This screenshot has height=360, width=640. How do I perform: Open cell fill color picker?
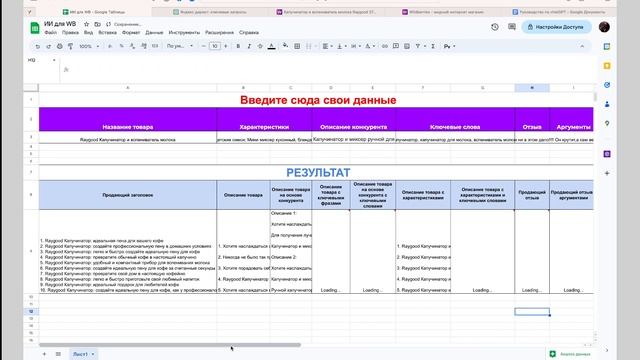tap(285, 46)
